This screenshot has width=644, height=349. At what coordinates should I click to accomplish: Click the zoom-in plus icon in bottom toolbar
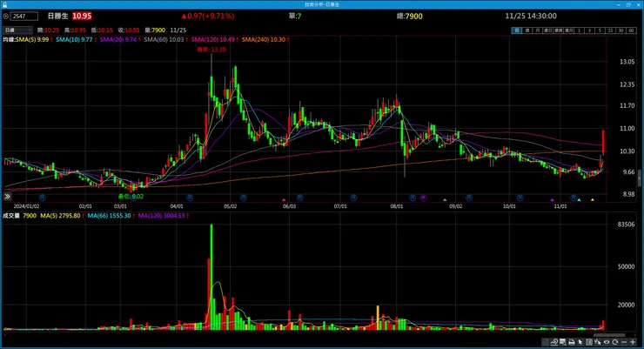(633, 342)
